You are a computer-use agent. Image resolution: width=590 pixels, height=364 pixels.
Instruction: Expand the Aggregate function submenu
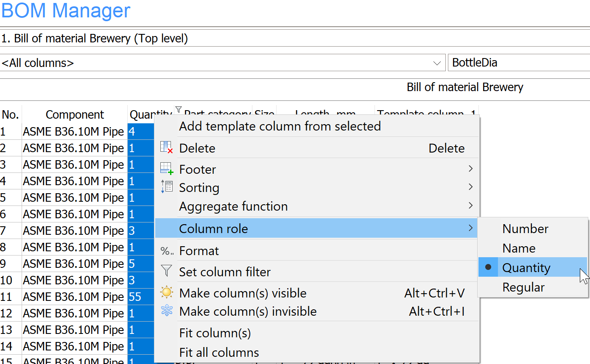coord(470,206)
